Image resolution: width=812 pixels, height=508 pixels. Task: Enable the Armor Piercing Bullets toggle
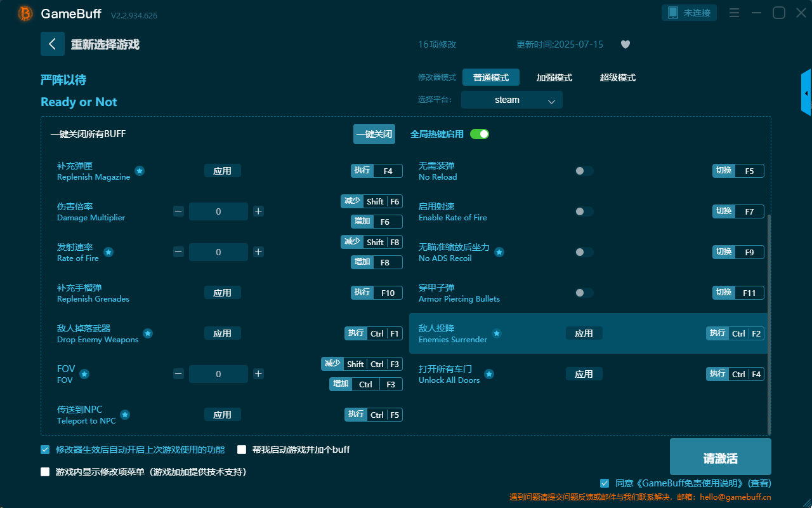pos(584,292)
